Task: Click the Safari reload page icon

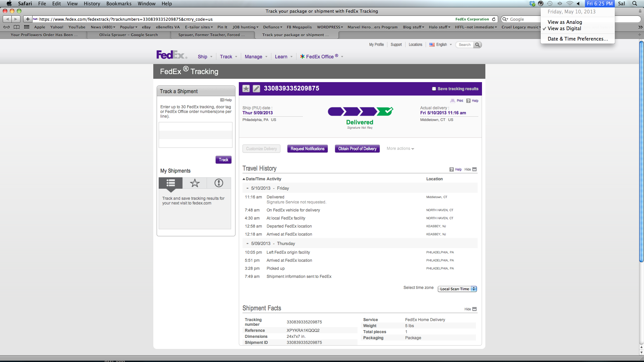Action: point(494,19)
